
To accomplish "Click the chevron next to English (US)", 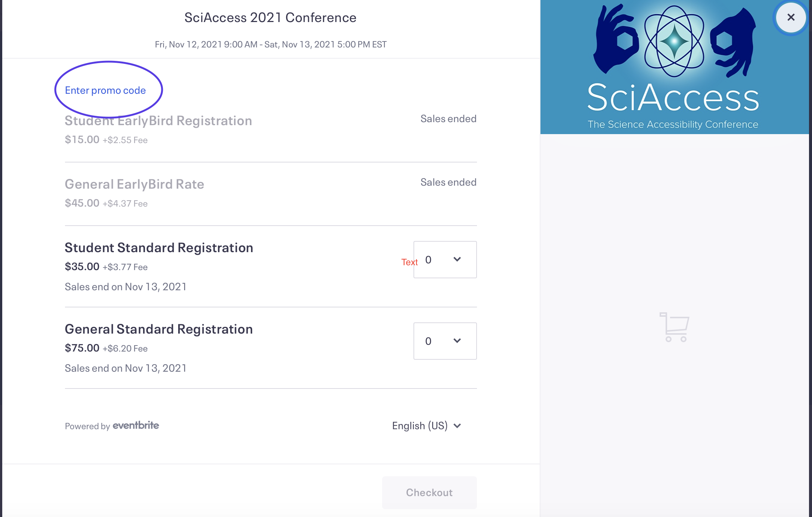I will coord(457,426).
